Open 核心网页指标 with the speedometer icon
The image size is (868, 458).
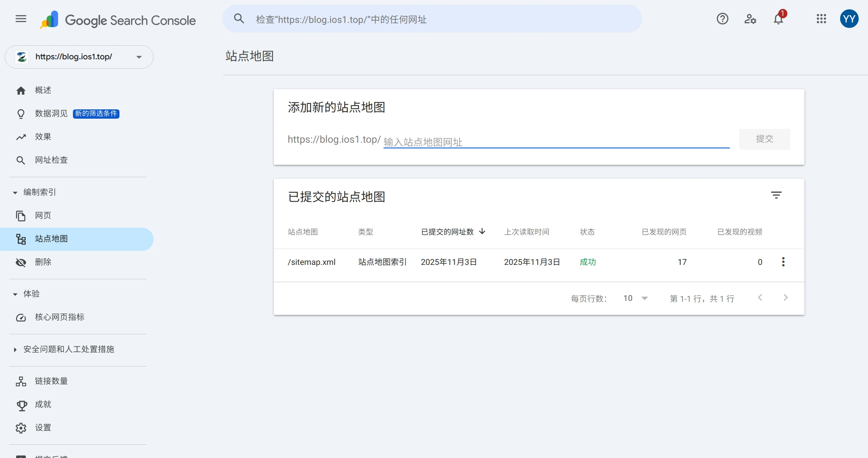[x=59, y=317]
